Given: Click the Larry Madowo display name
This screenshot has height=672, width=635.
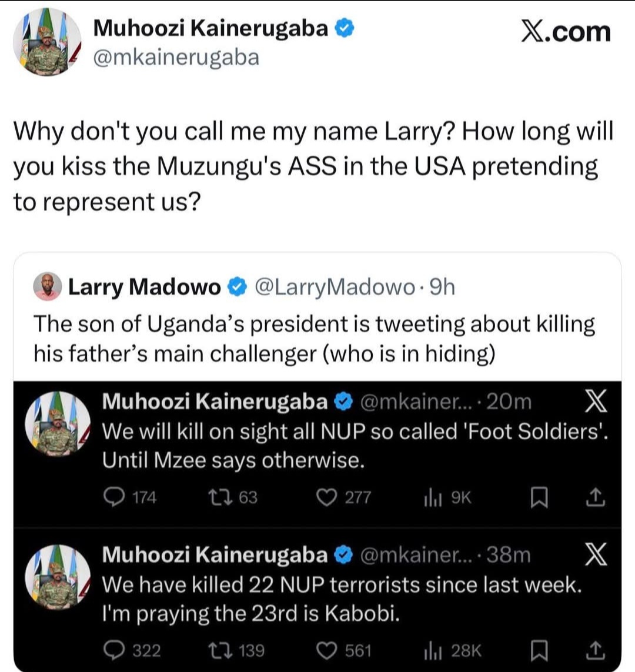Looking at the screenshot, I should pyautogui.click(x=145, y=287).
